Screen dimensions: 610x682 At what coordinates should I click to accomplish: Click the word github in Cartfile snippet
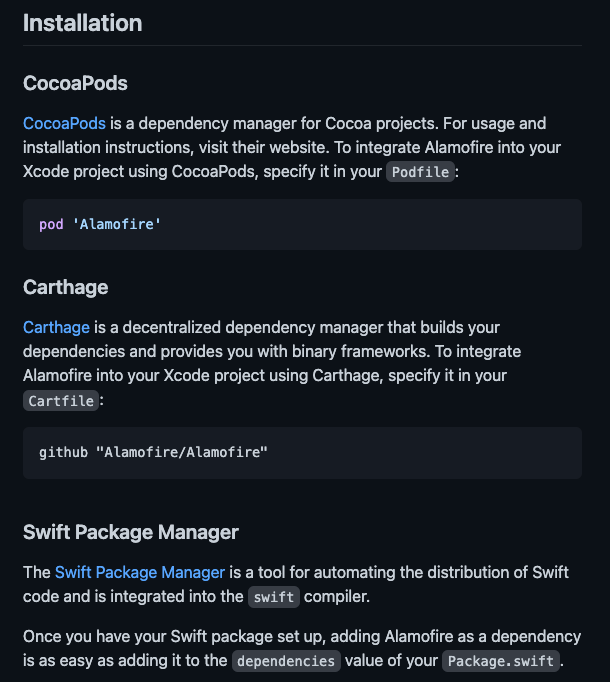(x=64, y=453)
